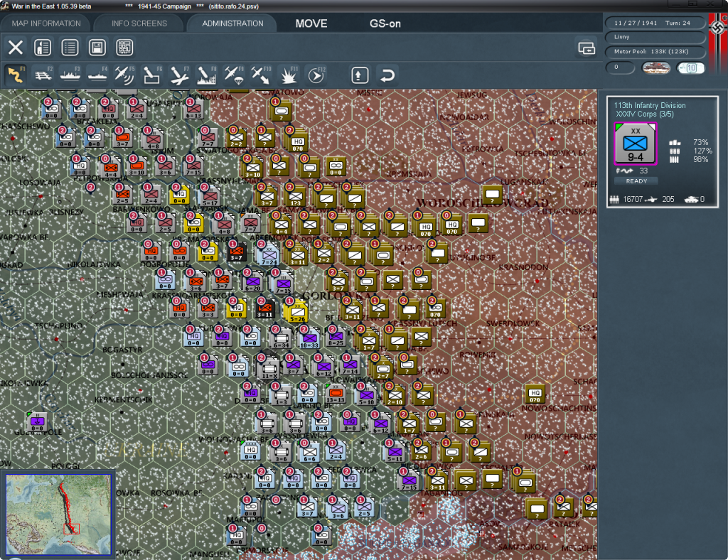Open the commander's report icon

click(x=43, y=48)
